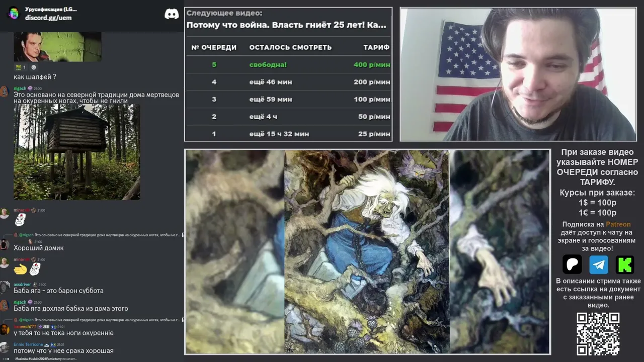644x362 pixels.
Task: Open the Урусификация server avatar icon
Action: pos(14,13)
